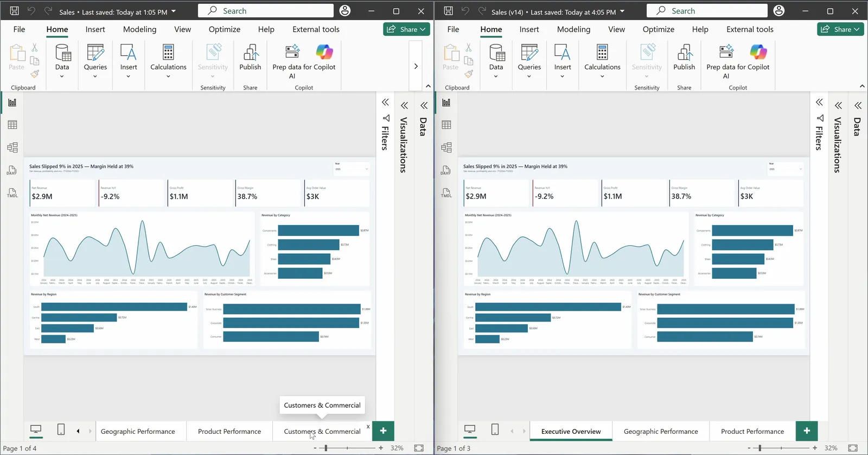Select the Product Performance page in left Sales window
Viewport: 868px width, 455px height.
point(229,431)
